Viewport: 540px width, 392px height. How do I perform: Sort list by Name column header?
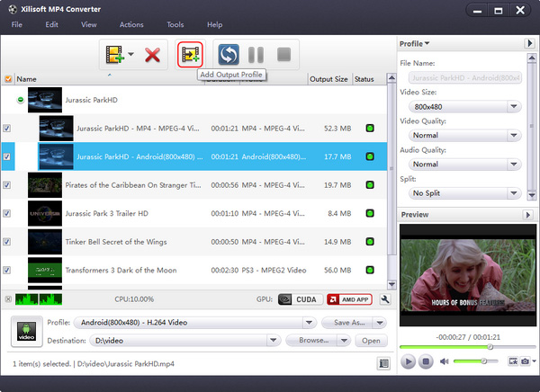coord(109,79)
